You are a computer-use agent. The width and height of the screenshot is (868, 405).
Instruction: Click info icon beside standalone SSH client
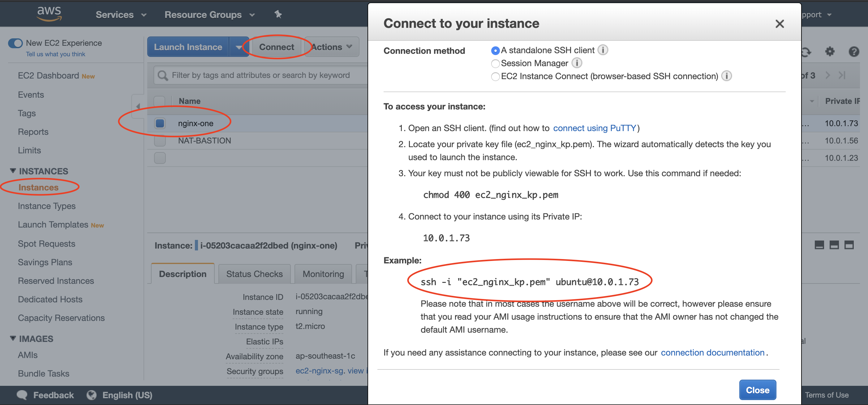point(603,50)
